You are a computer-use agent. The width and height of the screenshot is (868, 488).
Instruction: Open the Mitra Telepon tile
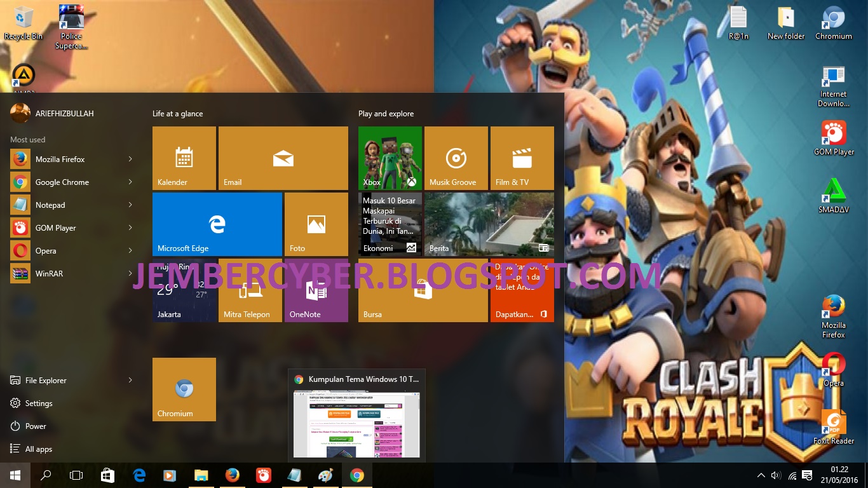click(250, 290)
